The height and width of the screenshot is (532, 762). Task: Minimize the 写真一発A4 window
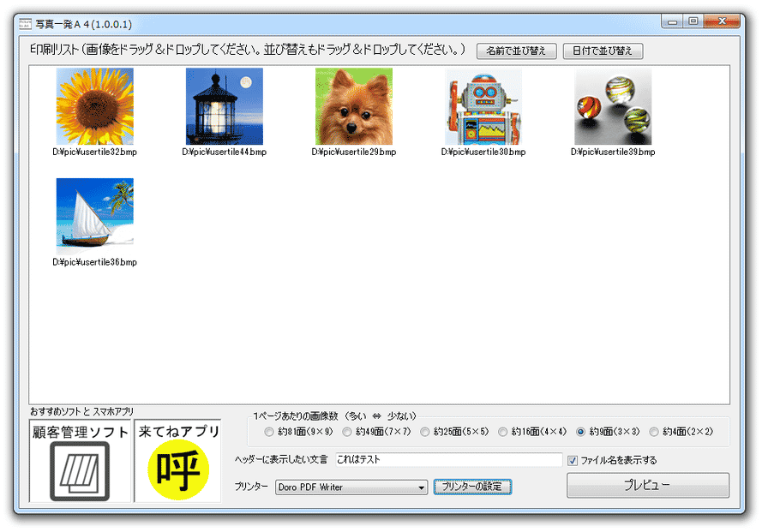point(673,21)
